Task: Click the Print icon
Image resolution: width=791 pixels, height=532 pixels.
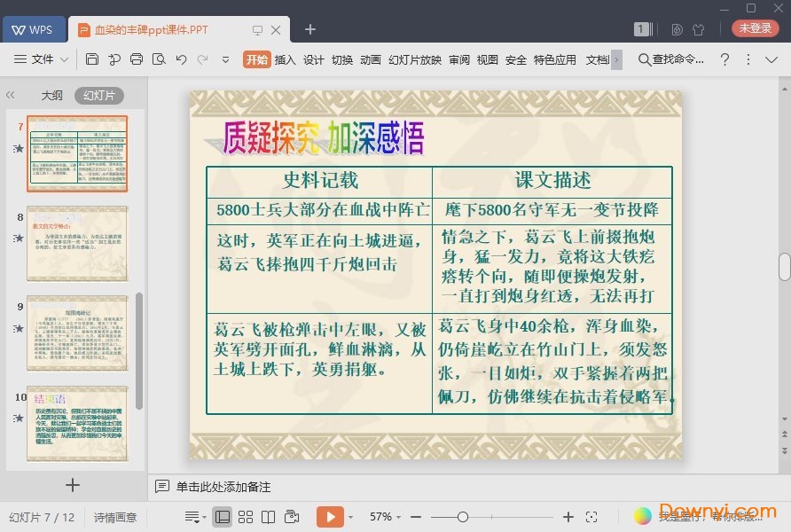Action: point(137,59)
